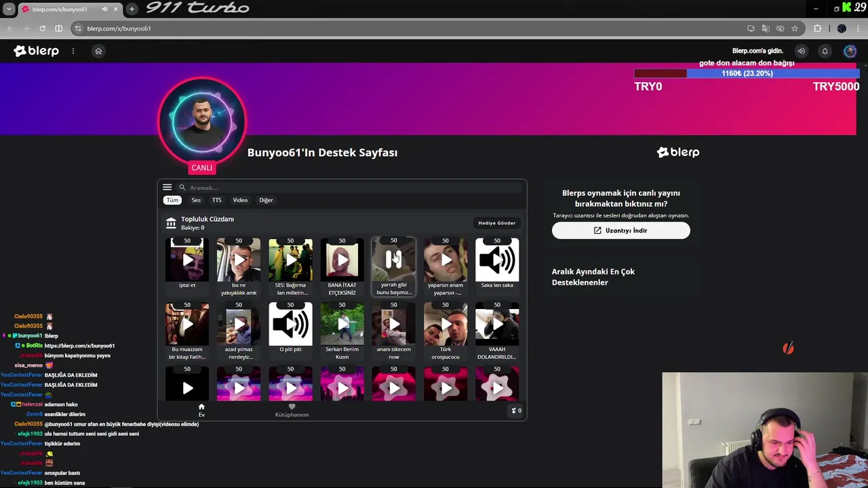Open the browser extensions puzzle icon
The width and height of the screenshot is (868, 488).
pos(817,28)
